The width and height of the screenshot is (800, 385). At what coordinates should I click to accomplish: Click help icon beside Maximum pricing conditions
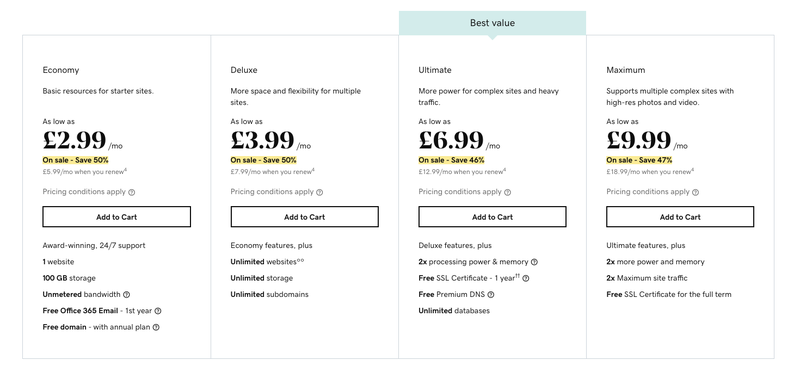click(x=695, y=192)
